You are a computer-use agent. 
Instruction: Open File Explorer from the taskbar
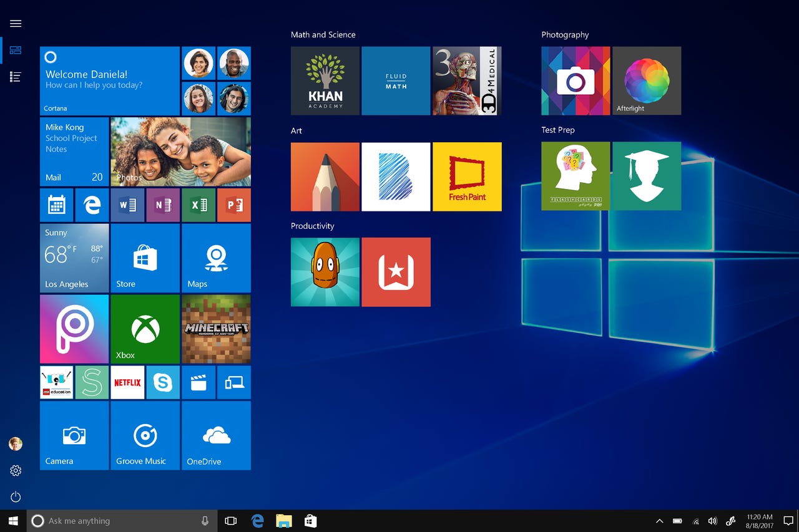(x=284, y=520)
